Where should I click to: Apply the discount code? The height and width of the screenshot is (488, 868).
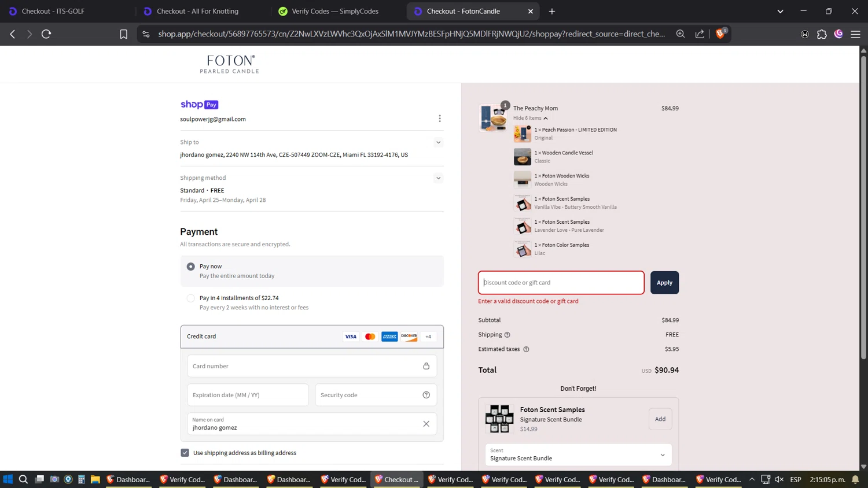click(664, 283)
